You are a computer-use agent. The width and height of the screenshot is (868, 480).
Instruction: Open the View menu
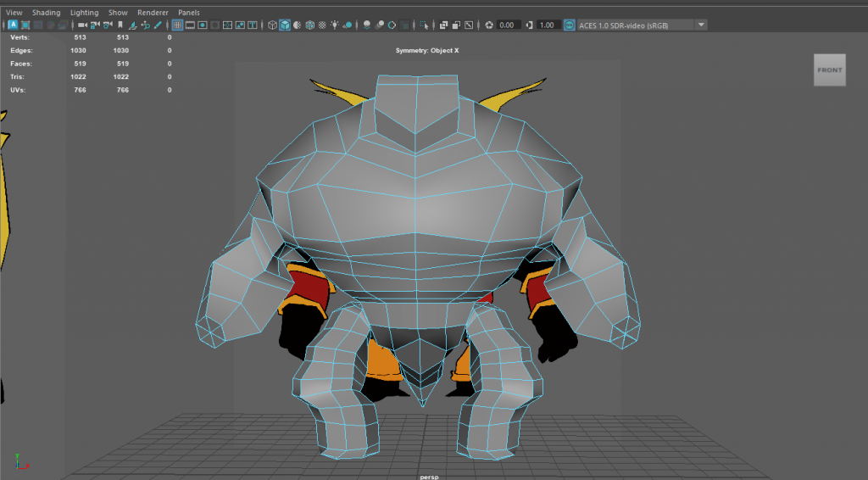click(x=14, y=12)
